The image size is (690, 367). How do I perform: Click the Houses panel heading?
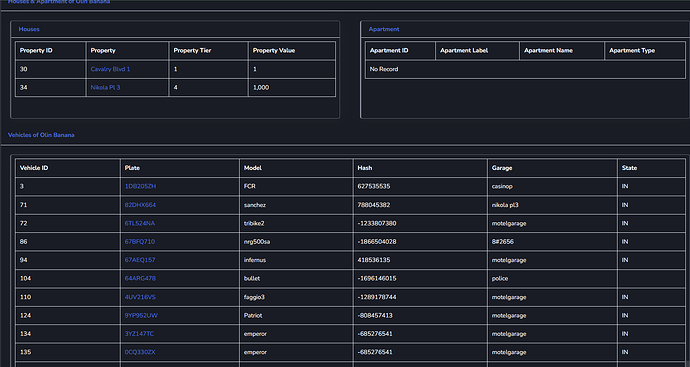(29, 29)
